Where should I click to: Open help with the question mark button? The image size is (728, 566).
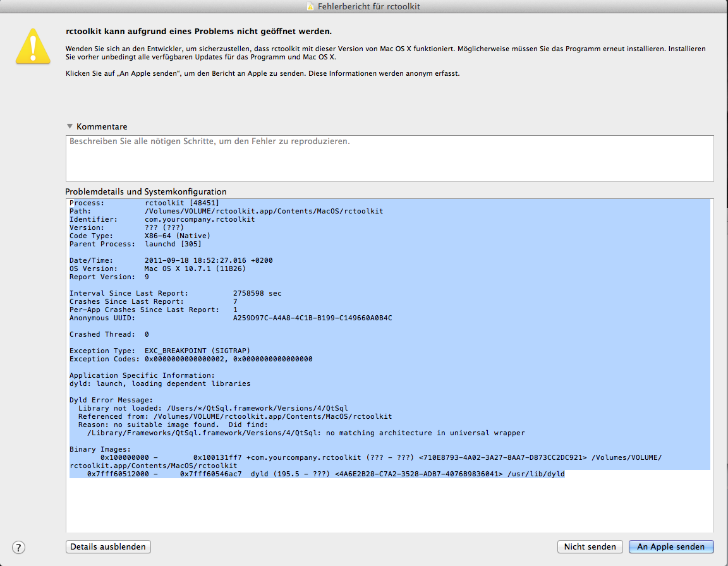[x=18, y=547]
